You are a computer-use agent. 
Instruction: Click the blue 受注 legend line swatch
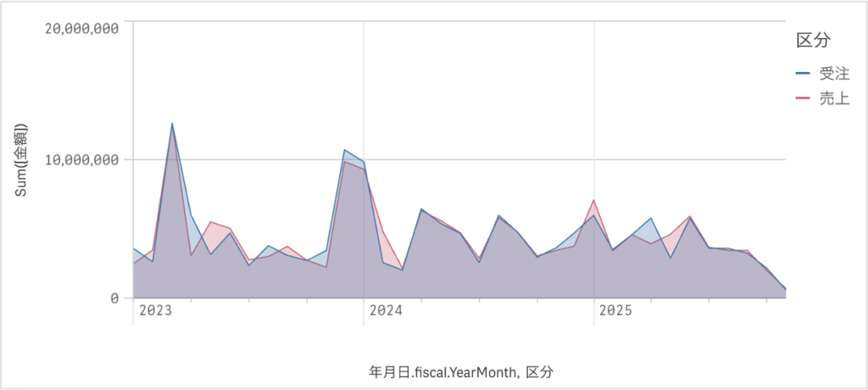pyautogui.click(x=804, y=74)
